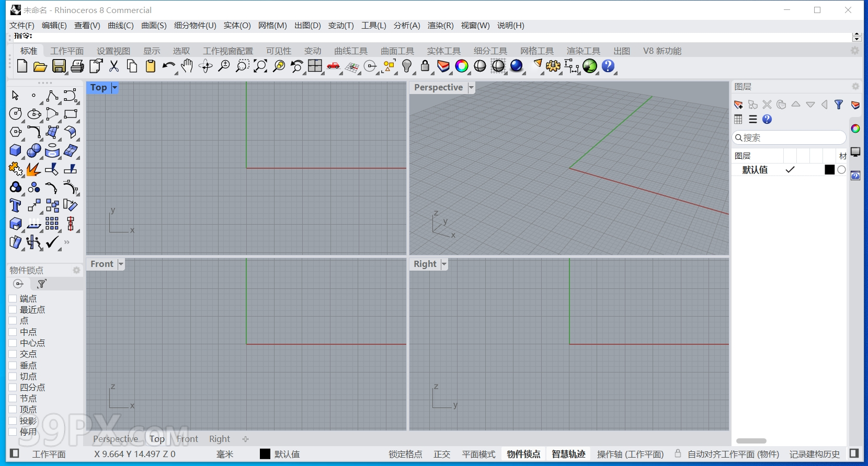868x466 pixels.
Task: Open the Top viewport dropdown arrow
Action: [115, 87]
